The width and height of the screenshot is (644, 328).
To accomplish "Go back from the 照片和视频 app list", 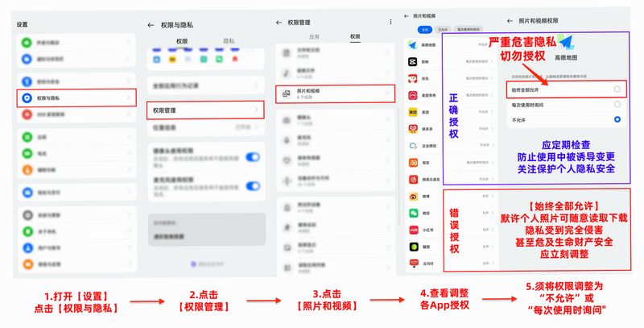I will point(407,16).
